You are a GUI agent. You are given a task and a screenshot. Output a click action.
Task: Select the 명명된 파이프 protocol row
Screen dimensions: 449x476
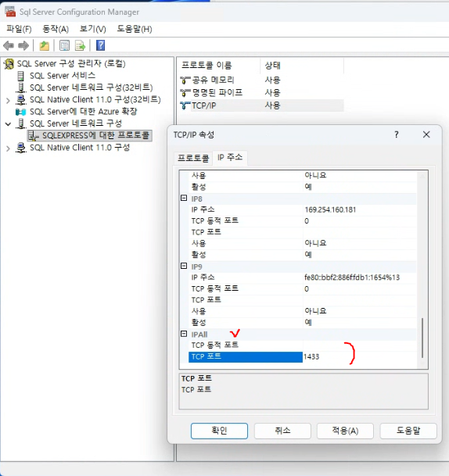tap(261, 92)
